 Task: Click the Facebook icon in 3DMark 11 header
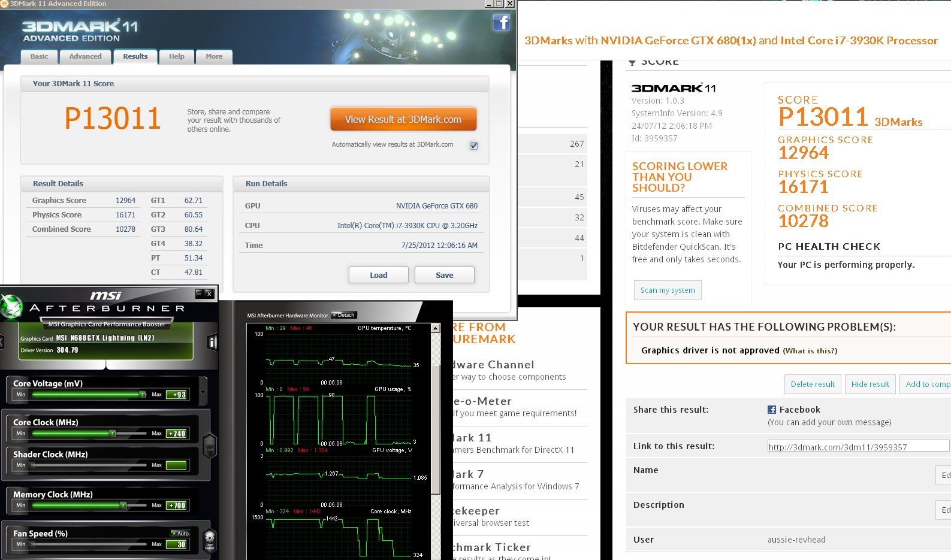(x=501, y=23)
